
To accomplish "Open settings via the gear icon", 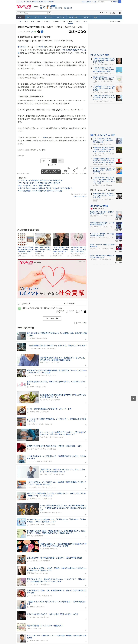I will [x=120, y=13].
